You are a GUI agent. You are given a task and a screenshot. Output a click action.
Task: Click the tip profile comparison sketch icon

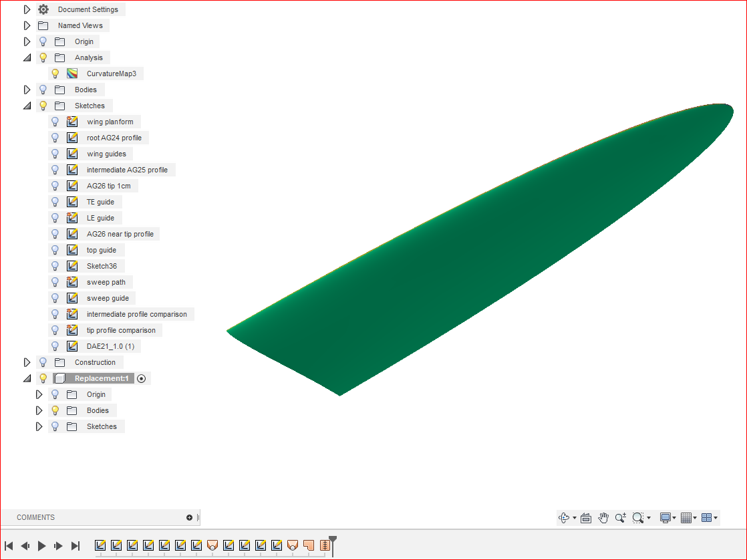point(72,330)
